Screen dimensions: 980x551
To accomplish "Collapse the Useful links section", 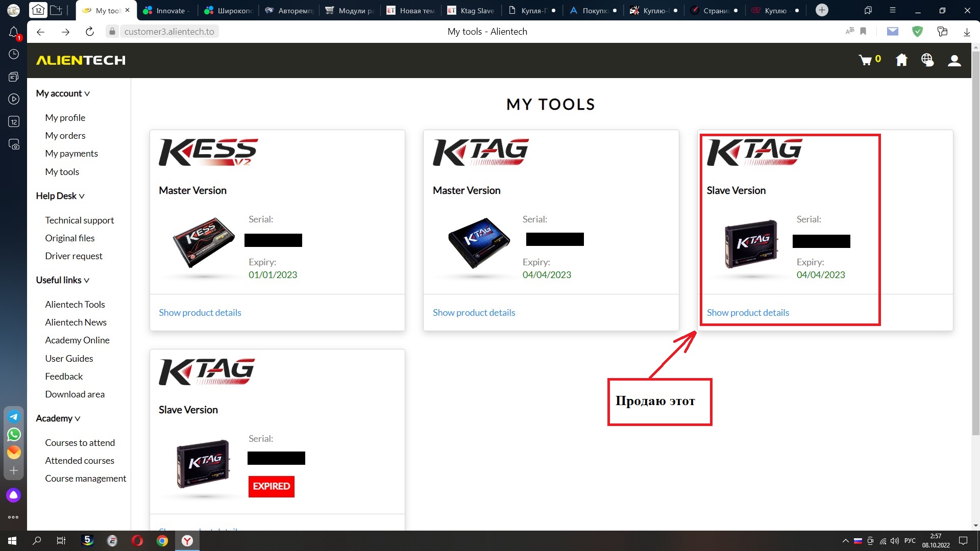I will [62, 280].
